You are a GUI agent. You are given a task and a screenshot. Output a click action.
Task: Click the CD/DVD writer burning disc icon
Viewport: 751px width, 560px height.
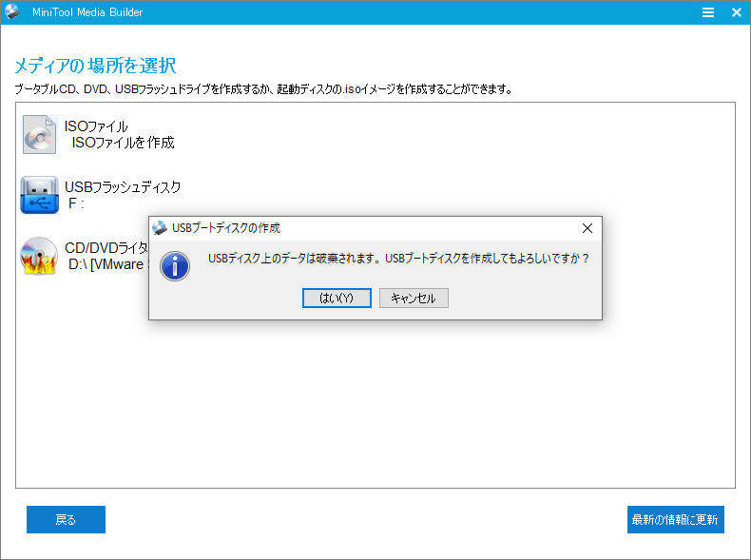(x=40, y=256)
